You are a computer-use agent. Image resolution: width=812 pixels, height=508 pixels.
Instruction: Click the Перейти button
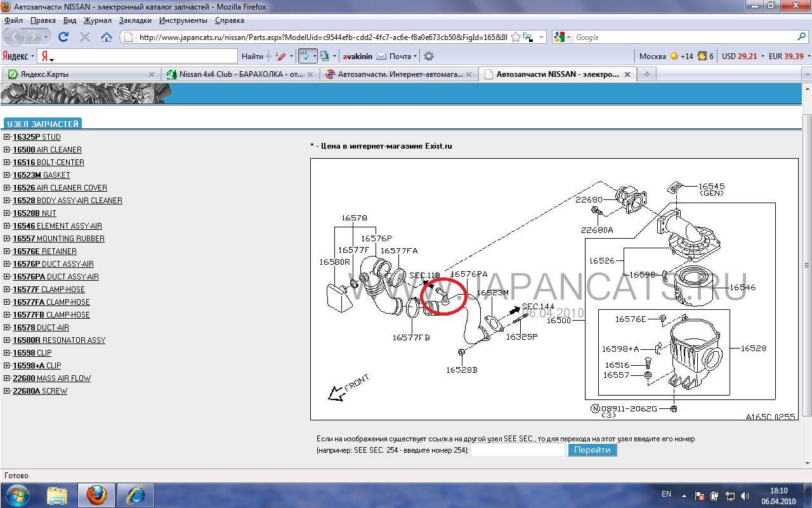coord(593,450)
